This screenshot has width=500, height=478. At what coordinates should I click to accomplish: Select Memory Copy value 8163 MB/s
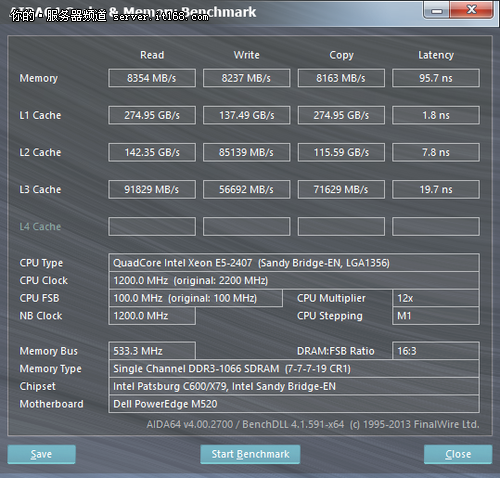341,78
